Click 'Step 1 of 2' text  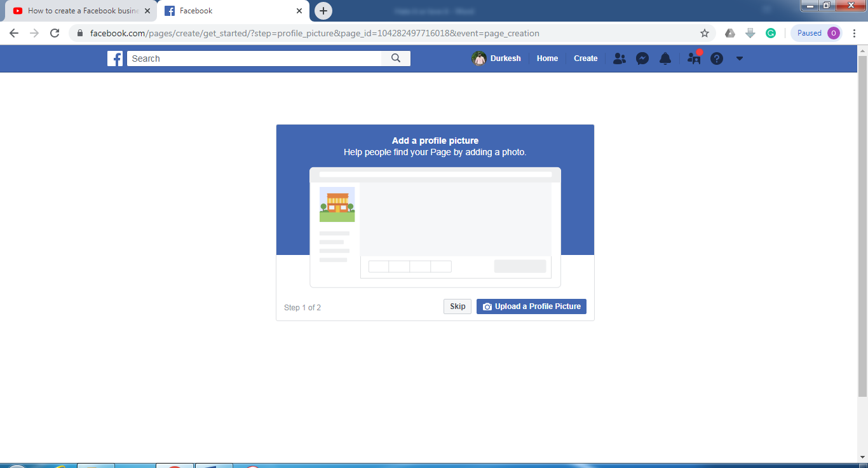pos(302,308)
